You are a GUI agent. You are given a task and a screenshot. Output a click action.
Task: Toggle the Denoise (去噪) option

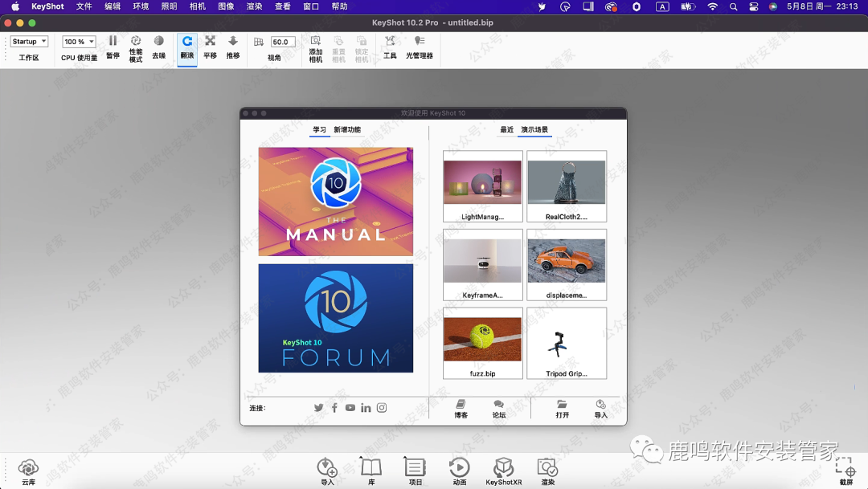(x=158, y=46)
